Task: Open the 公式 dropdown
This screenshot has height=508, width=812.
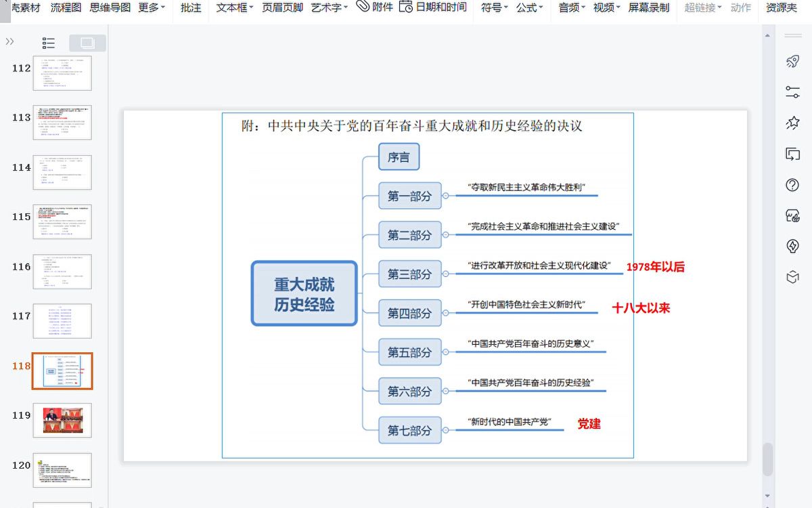Action: click(x=530, y=7)
